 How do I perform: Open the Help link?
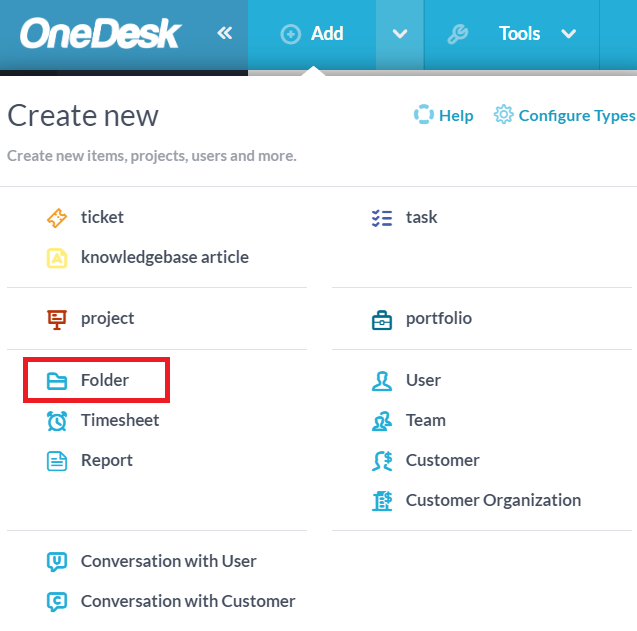coord(456,116)
